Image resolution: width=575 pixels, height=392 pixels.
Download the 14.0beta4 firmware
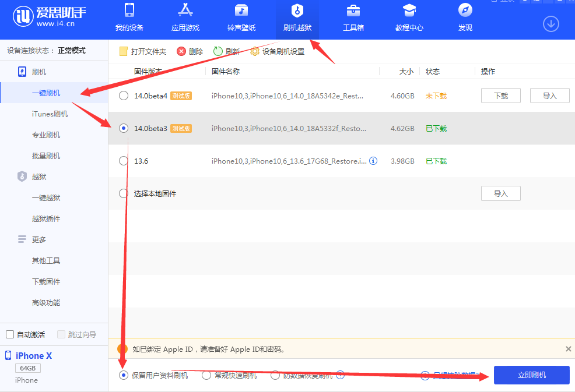point(500,96)
